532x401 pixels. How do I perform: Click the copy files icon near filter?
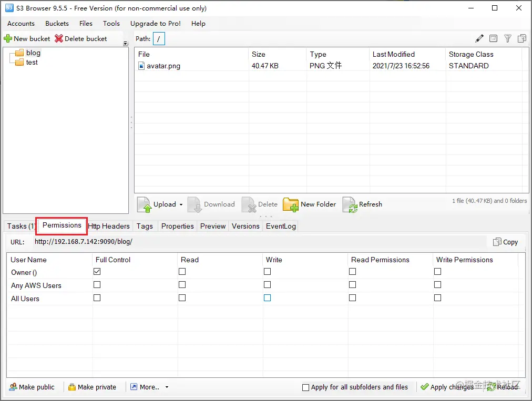[x=522, y=39]
